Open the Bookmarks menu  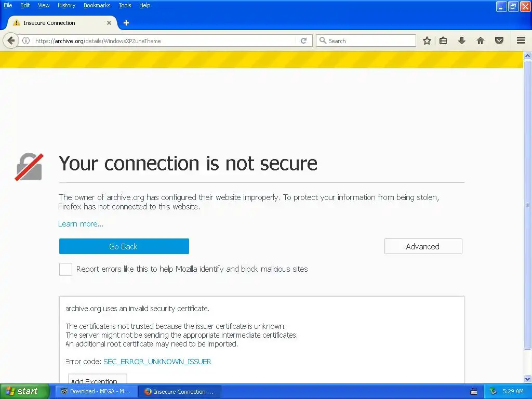97,5
